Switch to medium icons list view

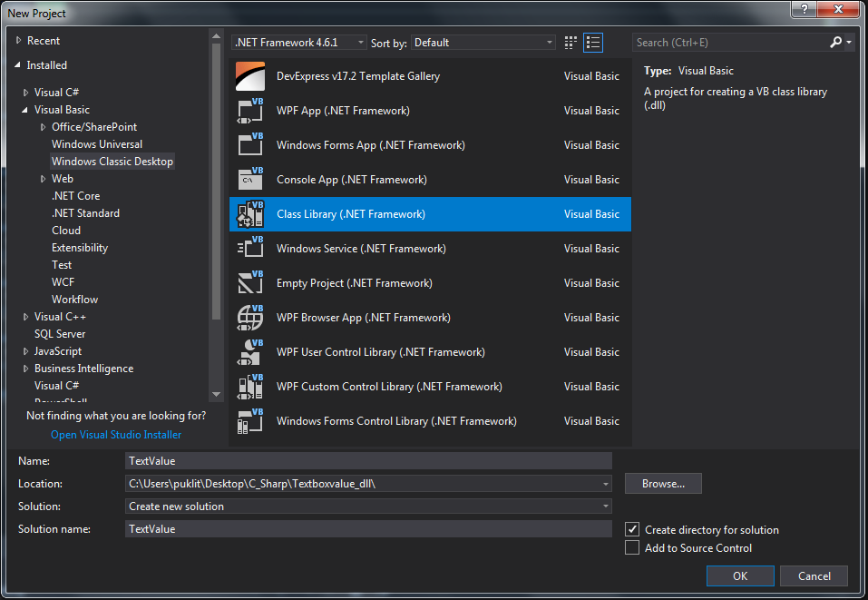pos(593,43)
